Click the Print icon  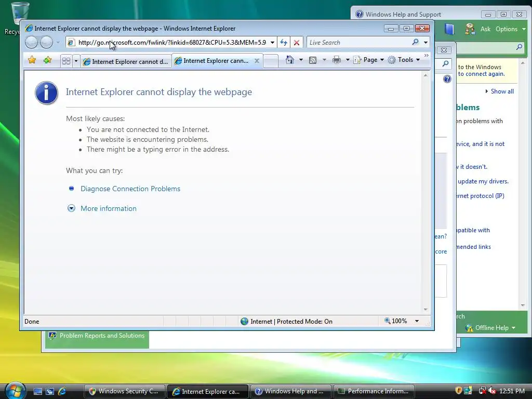(x=337, y=60)
